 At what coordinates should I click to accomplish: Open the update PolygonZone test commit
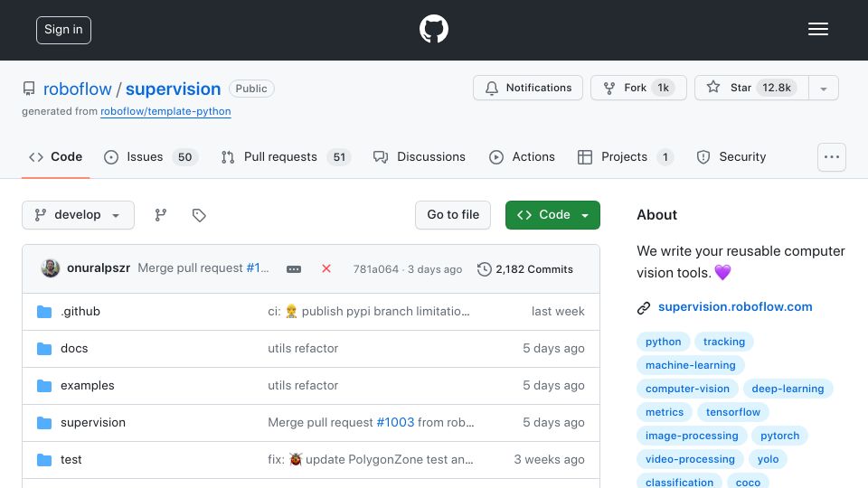371,460
